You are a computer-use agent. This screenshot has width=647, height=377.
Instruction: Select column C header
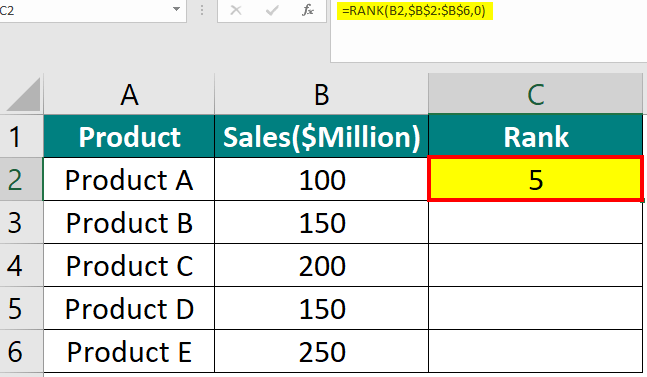pyautogui.click(x=536, y=94)
